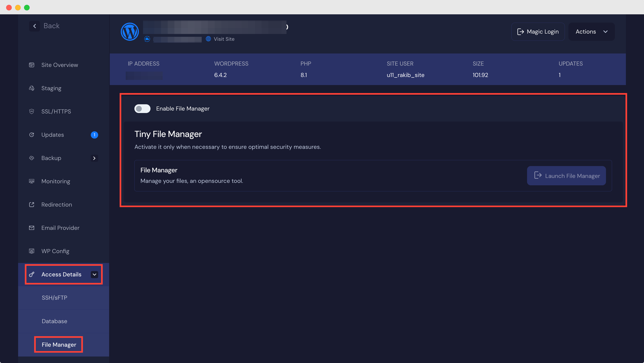Click the Site Overview sidebar icon
The image size is (644, 363).
point(32,65)
